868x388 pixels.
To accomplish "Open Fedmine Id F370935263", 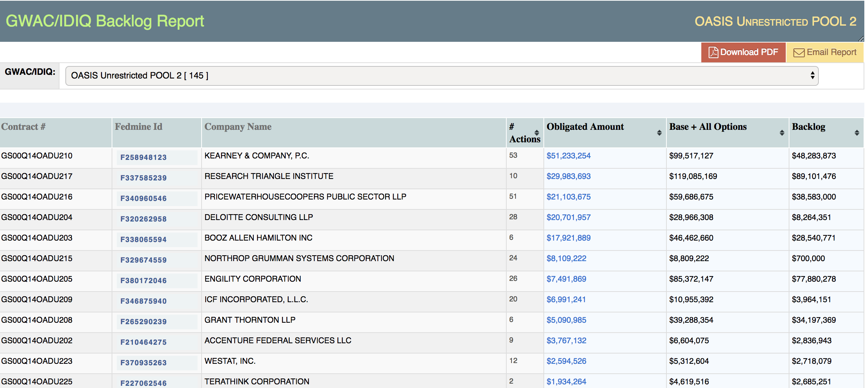I will tap(144, 363).
